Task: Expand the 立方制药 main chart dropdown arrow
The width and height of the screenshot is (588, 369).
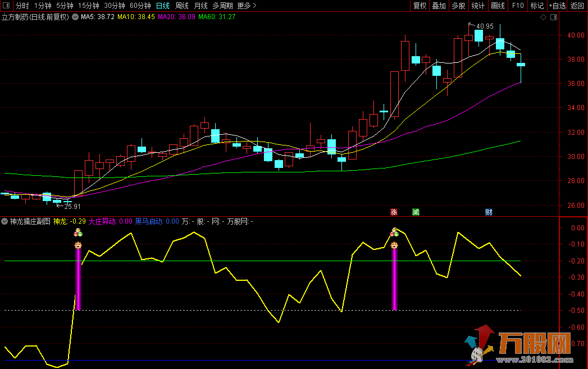Action: click(75, 17)
